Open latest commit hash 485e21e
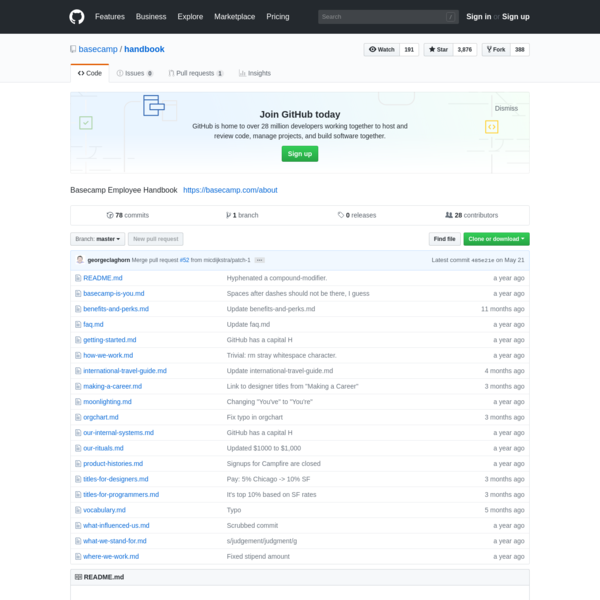 (x=483, y=260)
